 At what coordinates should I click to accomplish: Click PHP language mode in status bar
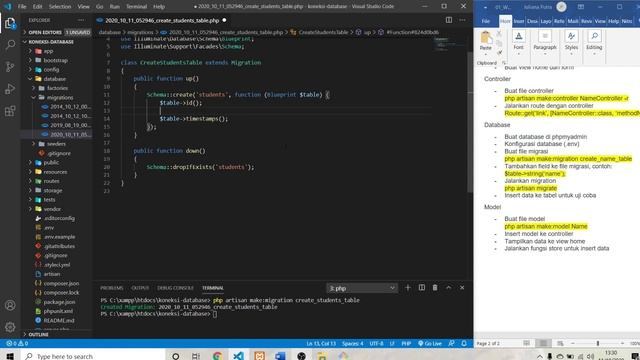406,344
